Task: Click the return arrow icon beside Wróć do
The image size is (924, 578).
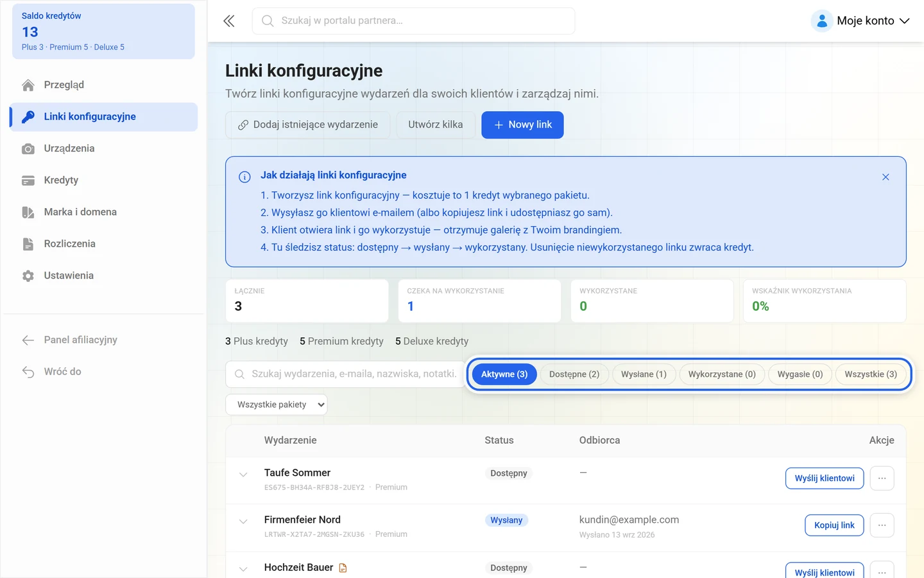Action: click(x=28, y=372)
